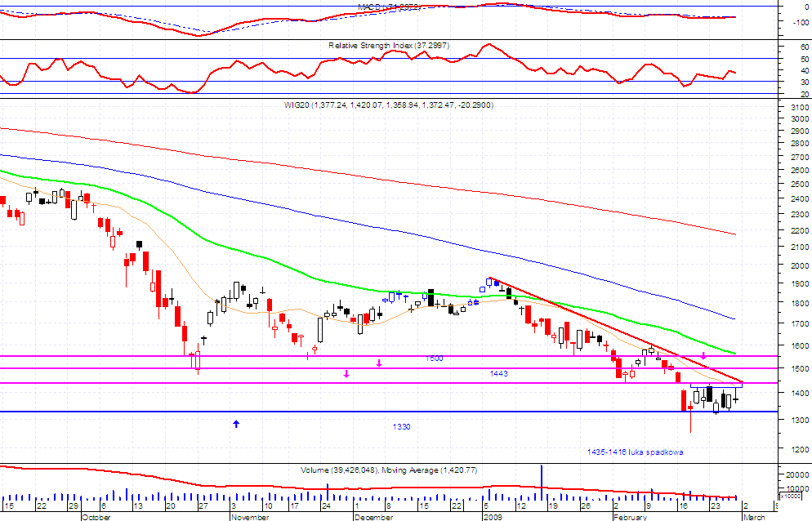The width and height of the screenshot is (812, 521).
Task: Click the WIG20 price panel title text
Action: [x=388, y=105]
